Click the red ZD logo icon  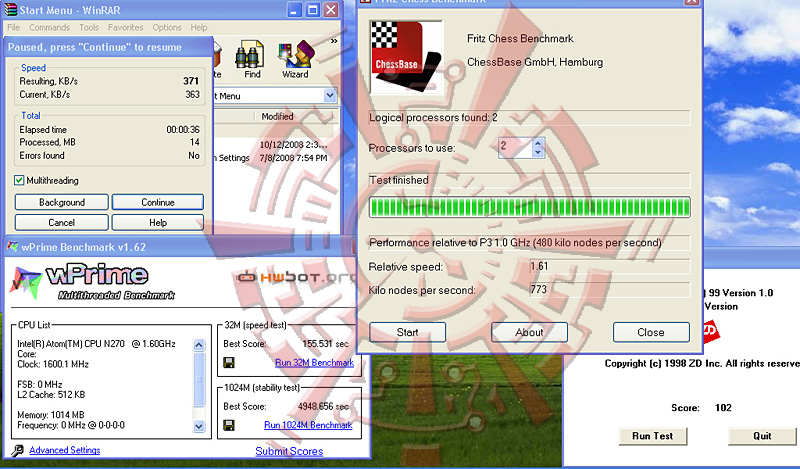pyautogui.click(x=711, y=331)
